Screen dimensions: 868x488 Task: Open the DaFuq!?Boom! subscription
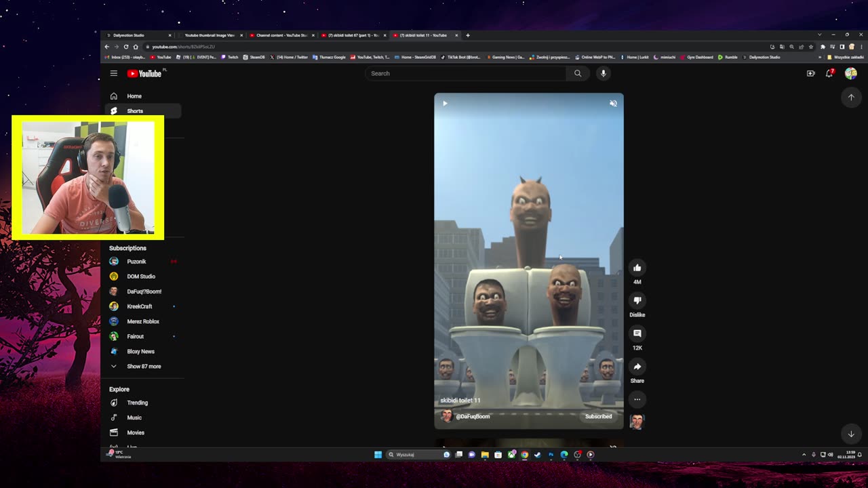point(142,291)
